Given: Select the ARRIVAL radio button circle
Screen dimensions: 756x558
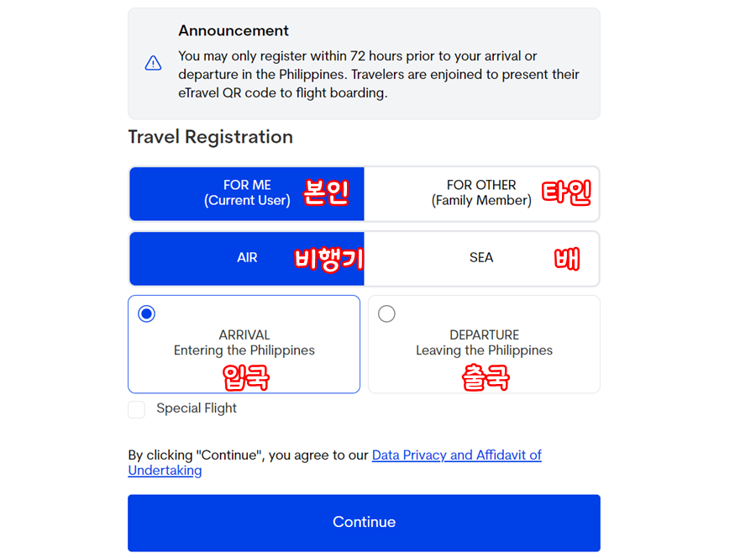Looking at the screenshot, I should click(x=147, y=314).
